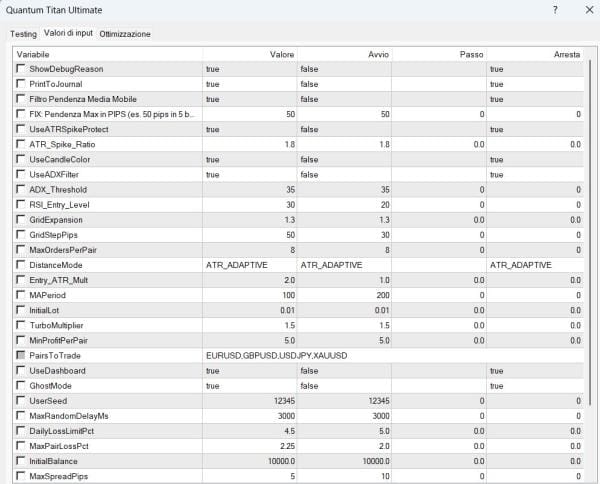
Task: Open DistanceMode Avvio ATR_ADAPTIVE cell
Action: (x=344, y=265)
